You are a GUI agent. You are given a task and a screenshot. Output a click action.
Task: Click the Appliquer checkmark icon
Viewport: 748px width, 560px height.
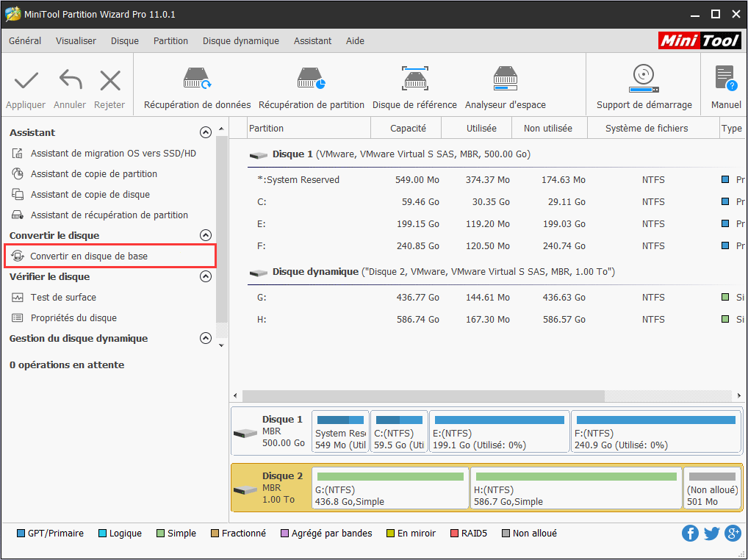[x=26, y=80]
